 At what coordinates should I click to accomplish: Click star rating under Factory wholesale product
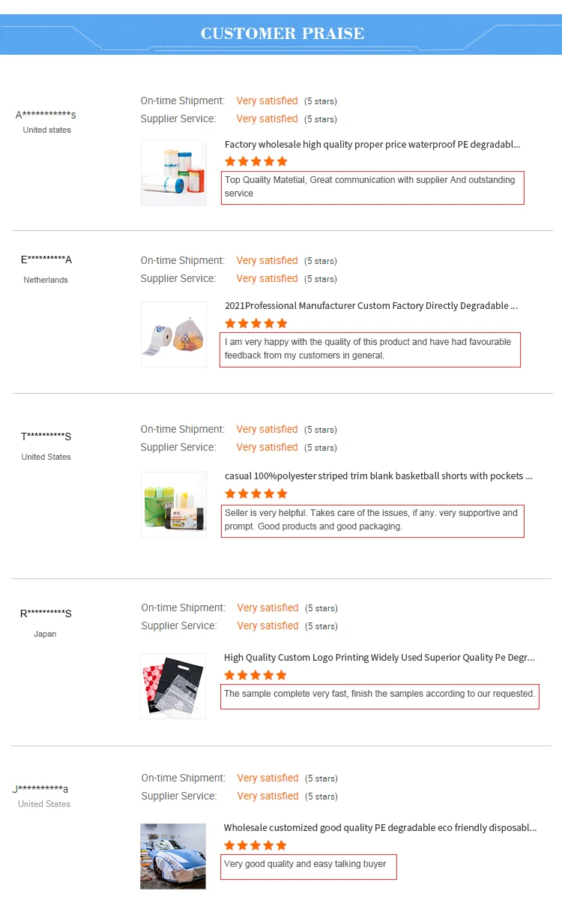coord(256,161)
